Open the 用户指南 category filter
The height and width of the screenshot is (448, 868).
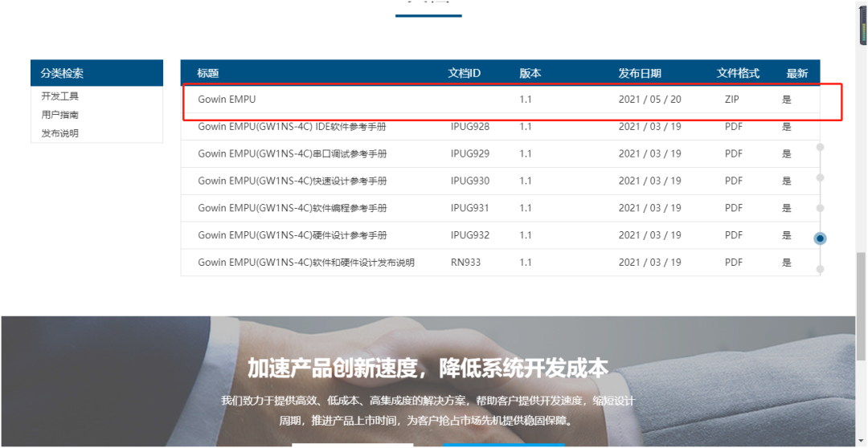(x=59, y=115)
